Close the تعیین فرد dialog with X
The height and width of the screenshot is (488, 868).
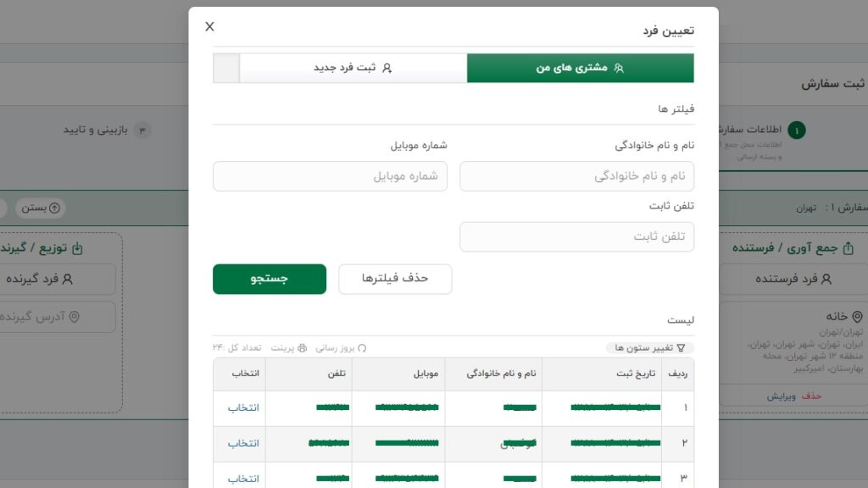[x=210, y=27]
